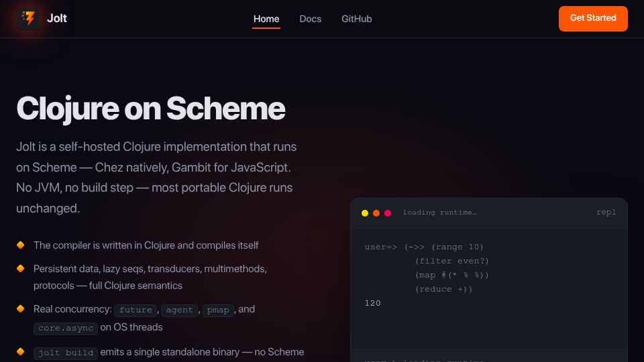The height and width of the screenshot is (362, 644).
Task: Click the diamond bullet beside 'Persistent data'
Action: point(20,268)
